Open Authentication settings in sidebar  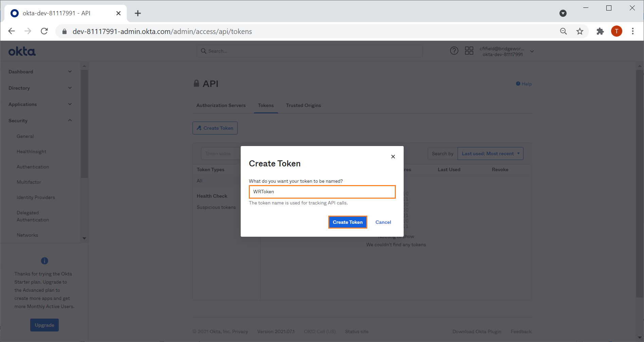33,167
